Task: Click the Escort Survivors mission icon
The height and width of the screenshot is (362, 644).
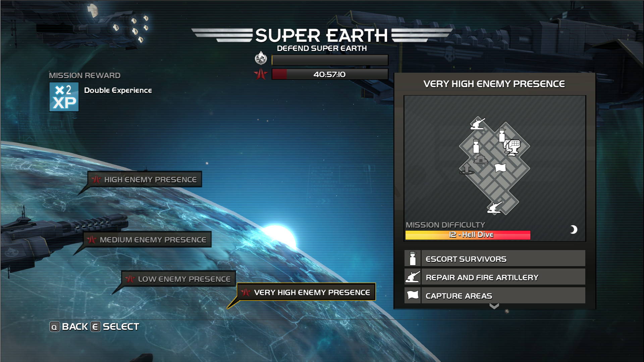Action: (412, 258)
